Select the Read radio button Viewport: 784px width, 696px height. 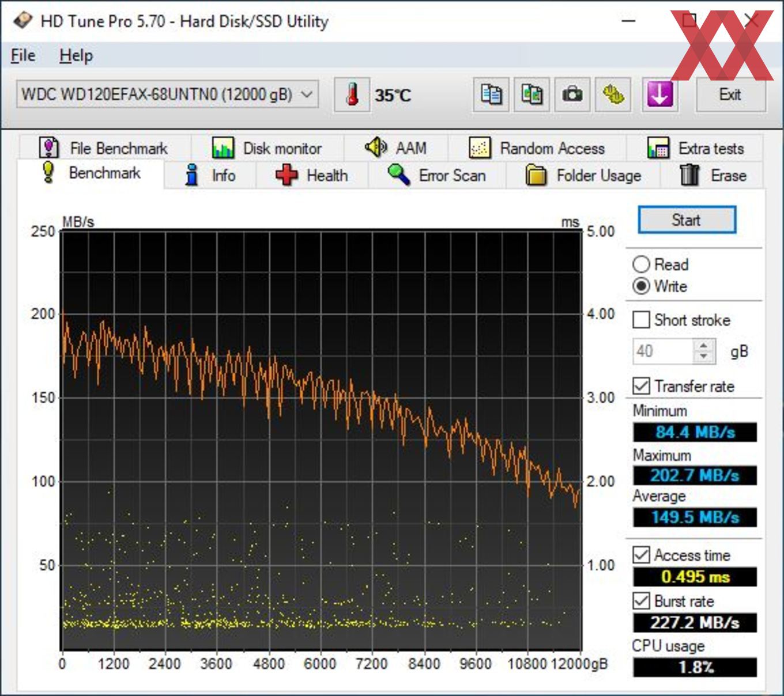(641, 264)
